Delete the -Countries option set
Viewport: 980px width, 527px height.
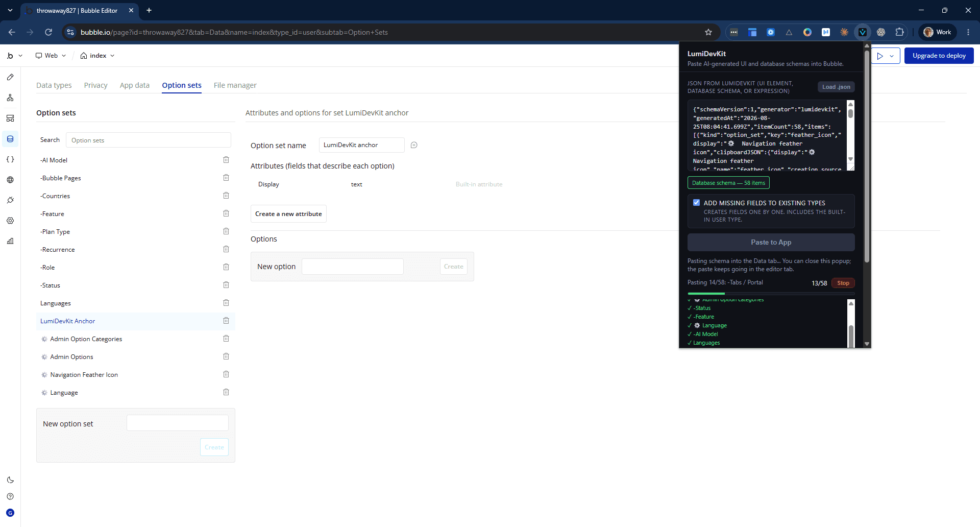coord(226,196)
